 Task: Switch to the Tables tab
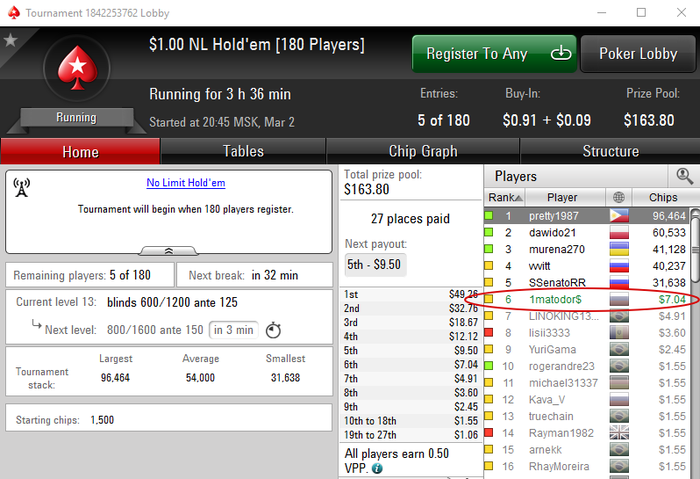click(243, 151)
